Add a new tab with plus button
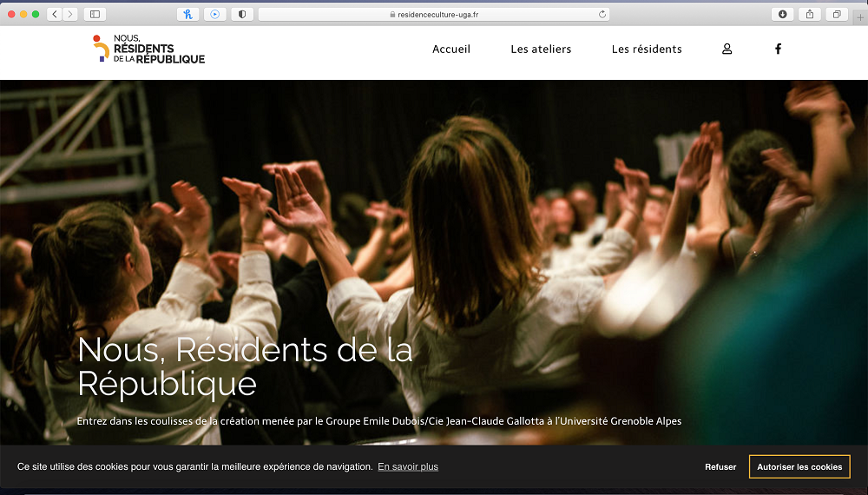The width and height of the screenshot is (868, 495). click(x=860, y=17)
